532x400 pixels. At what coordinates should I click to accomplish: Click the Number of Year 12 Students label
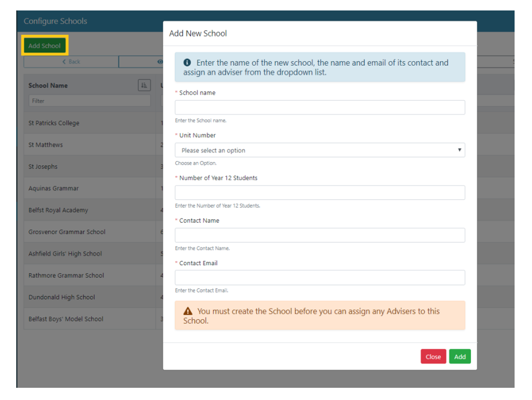(218, 178)
